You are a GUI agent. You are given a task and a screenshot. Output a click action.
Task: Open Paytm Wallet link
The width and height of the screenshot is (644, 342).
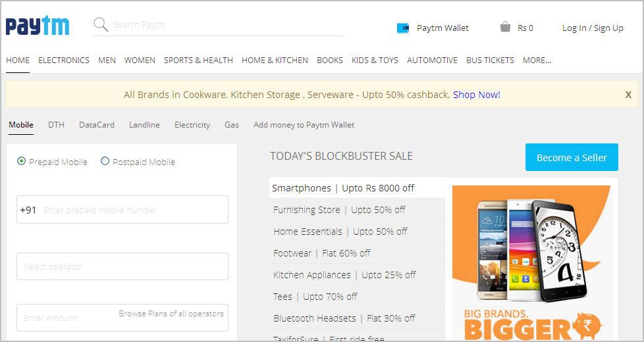443,28
